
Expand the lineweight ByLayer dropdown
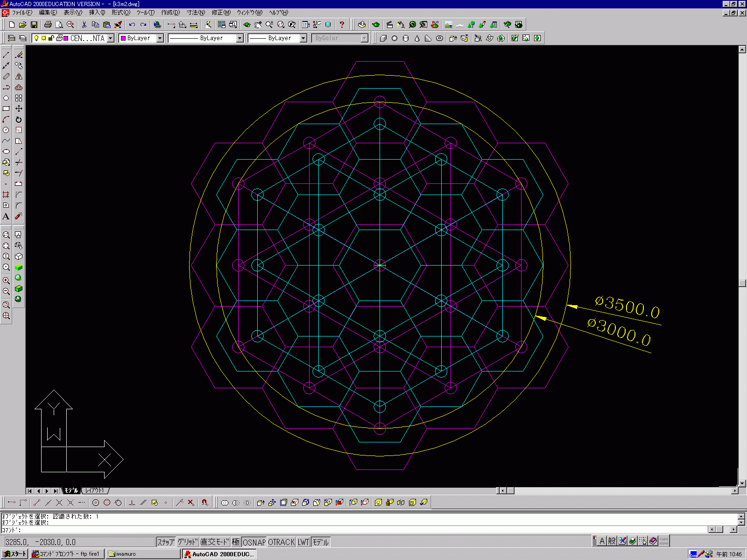[303, 38]
